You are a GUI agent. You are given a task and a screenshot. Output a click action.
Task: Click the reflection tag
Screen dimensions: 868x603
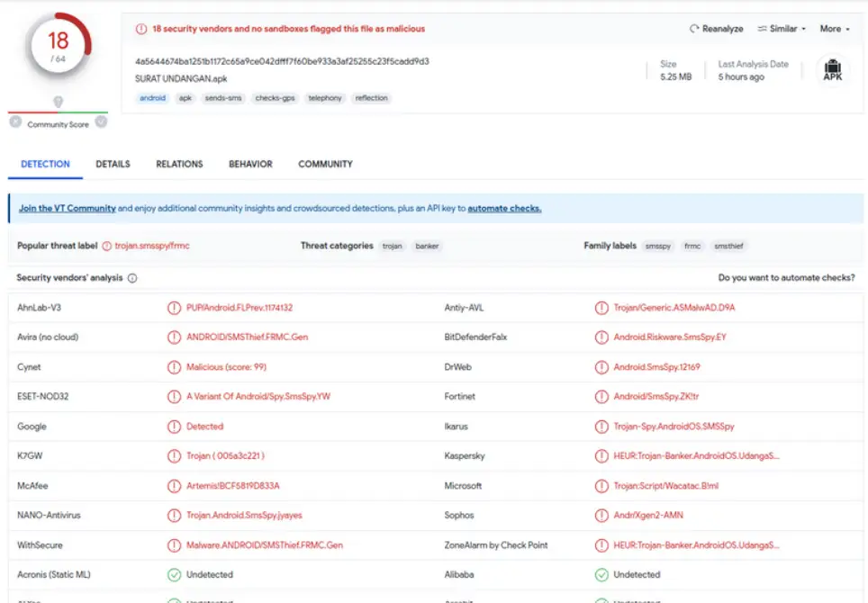pos(372,98)
